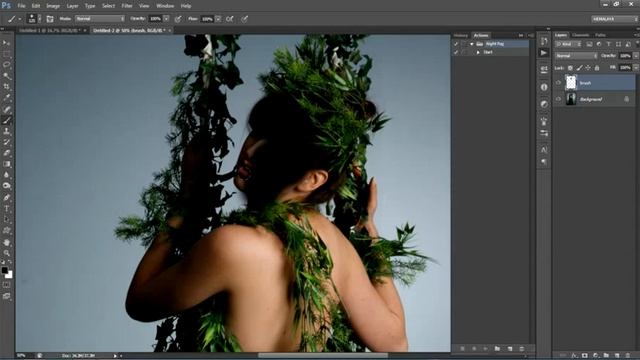Select the History Brush tool
This screenshot has height=360, width=640.
[7, 142]
